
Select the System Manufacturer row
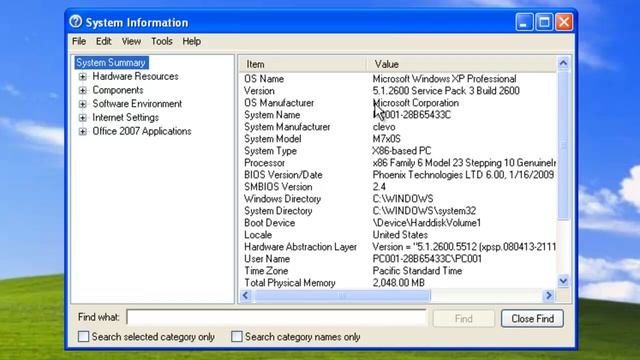pos(397,127)
